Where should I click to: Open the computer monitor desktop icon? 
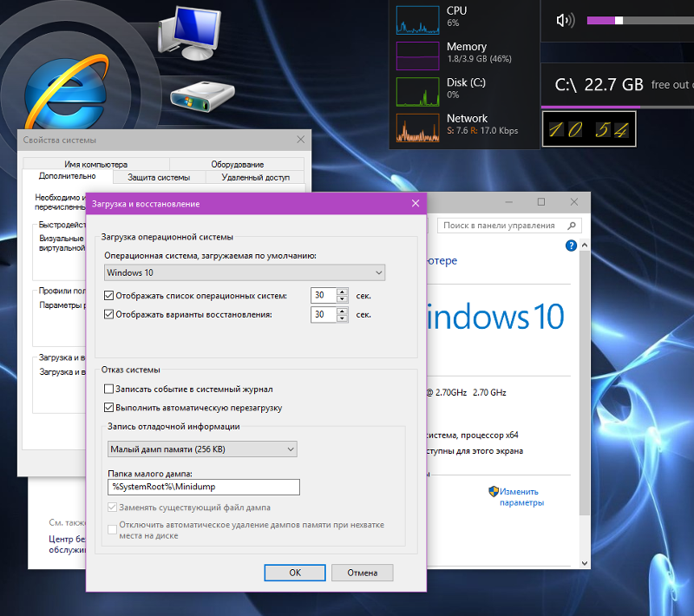(x=189, y=33)
